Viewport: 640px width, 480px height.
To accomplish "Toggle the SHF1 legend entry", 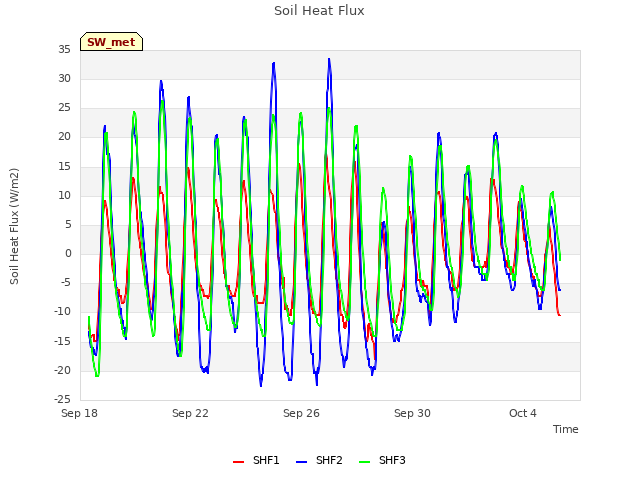I will coord(256,460).
